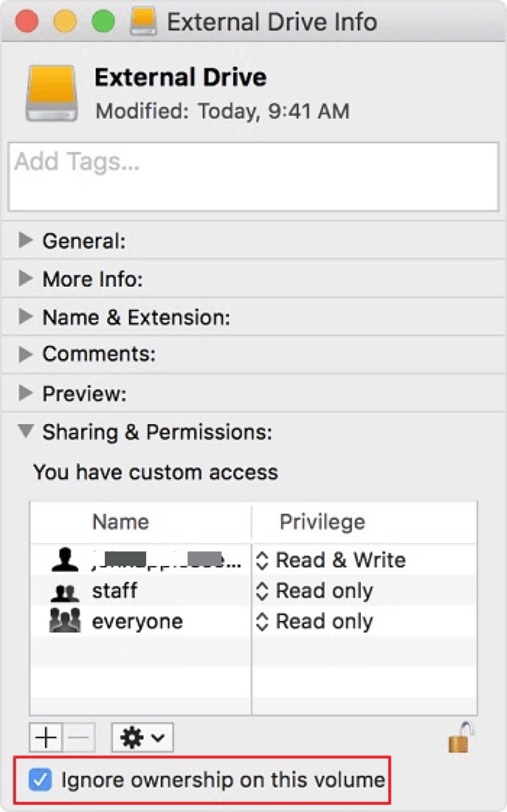Image resolution: width=507 pixels, height=812 pixels.
Task: Expand the Comments section
Action: (25, 354)
